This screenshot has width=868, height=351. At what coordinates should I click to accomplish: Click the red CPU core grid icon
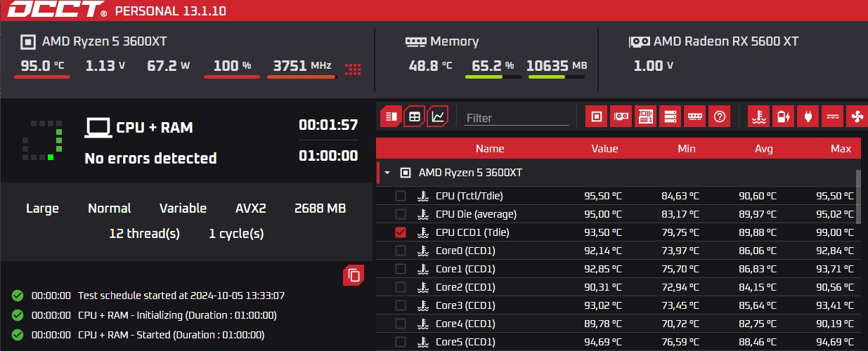(x=353, y=69)
